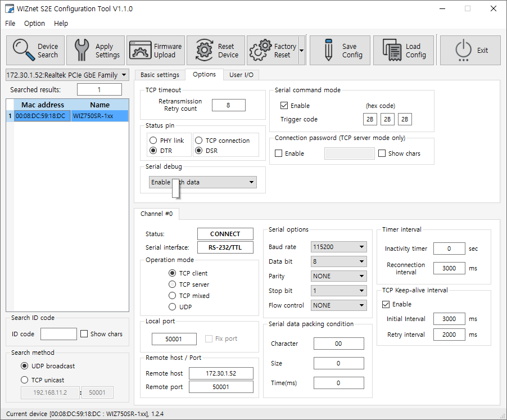The width and height of the screenshot is (507, 420).
Task: Open the Data bit dropdown
Action: 338,261
